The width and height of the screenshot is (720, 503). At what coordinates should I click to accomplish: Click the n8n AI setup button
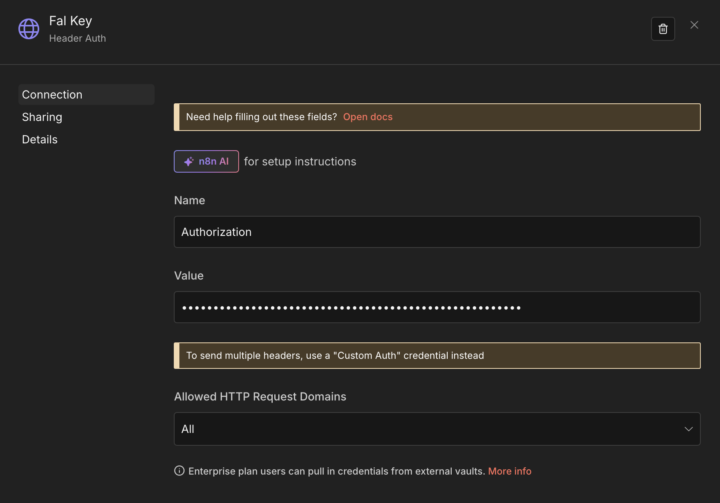[206, 161]
